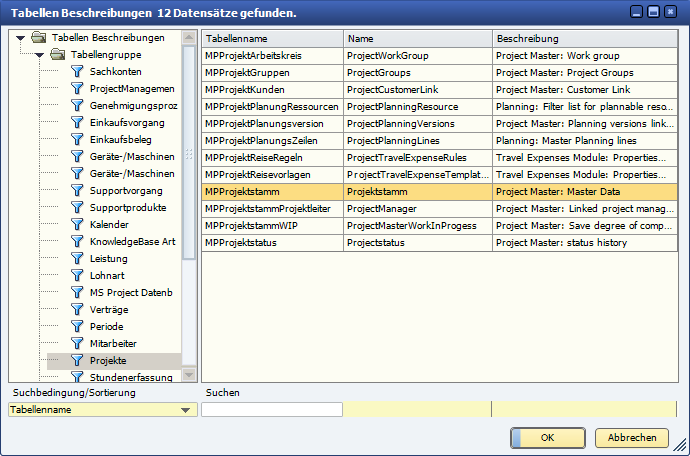Select the Sachkonten tree item
Screen dimensions: 690x456
pyautogui.click(x=115, y=72)
